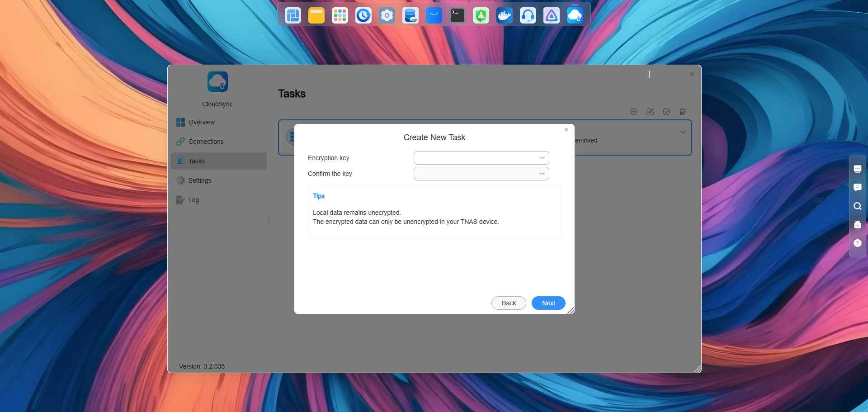Open help from the question mark sidebar icon
The image size is (868, 412).
[x=857, y=243]
